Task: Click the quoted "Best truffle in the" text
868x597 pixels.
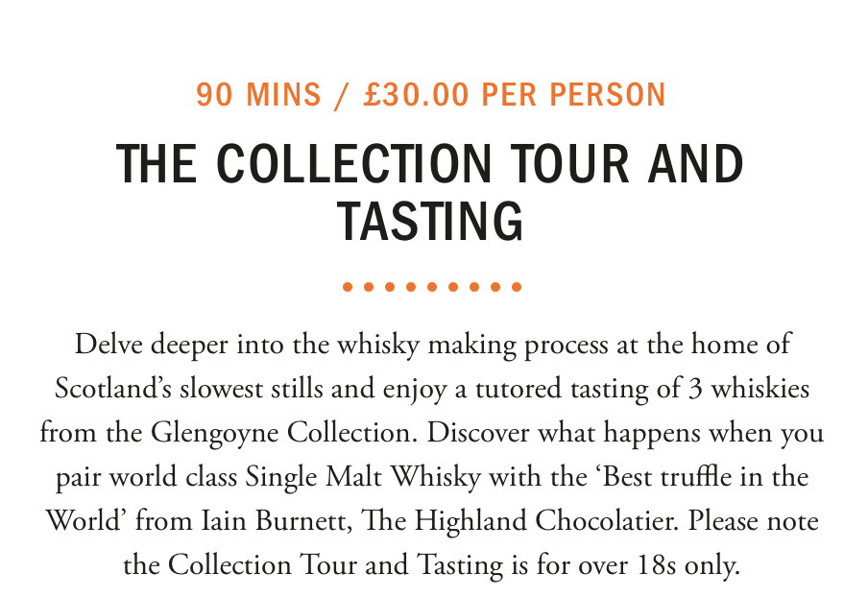Action: click(702, 476)
